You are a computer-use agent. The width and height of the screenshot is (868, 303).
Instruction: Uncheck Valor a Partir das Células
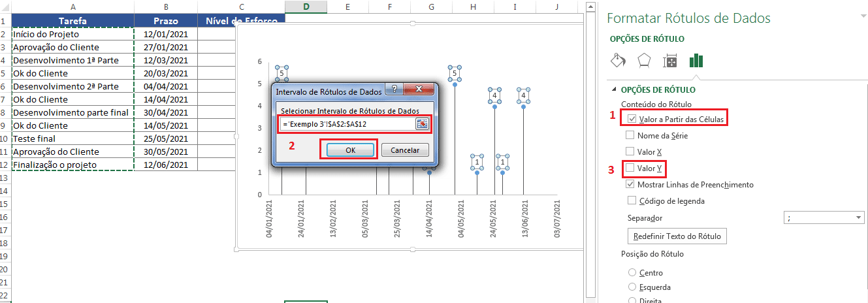click(631, 119)
